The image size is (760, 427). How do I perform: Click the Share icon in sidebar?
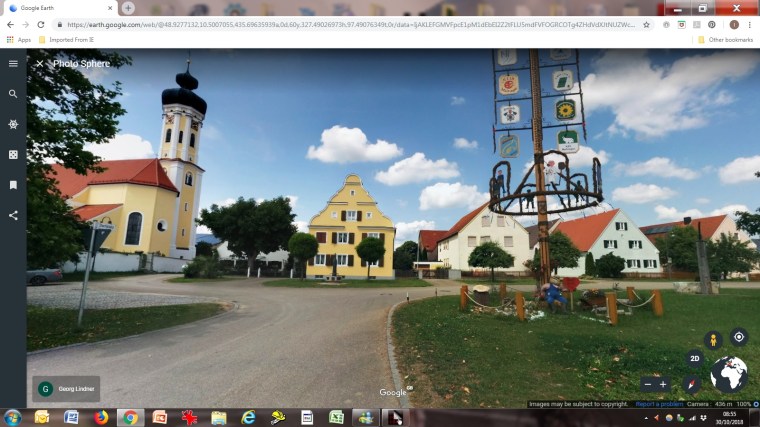[13, 215]
